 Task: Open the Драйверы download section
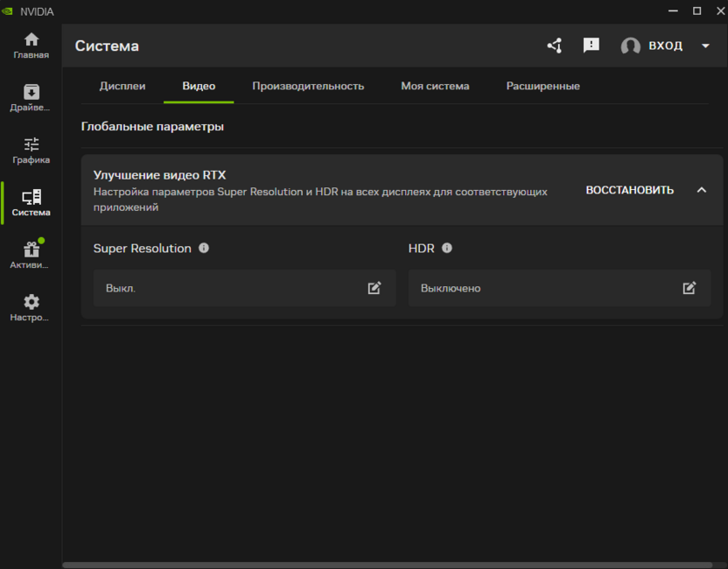point(31,98)
